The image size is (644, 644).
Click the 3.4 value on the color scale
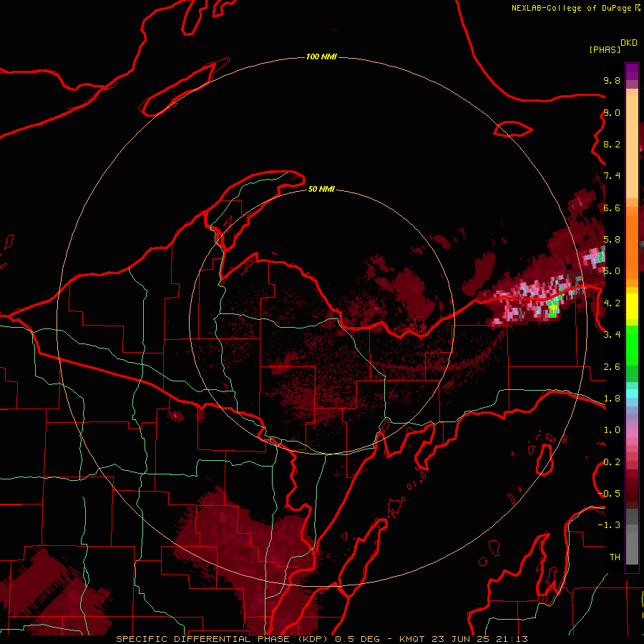612,335
